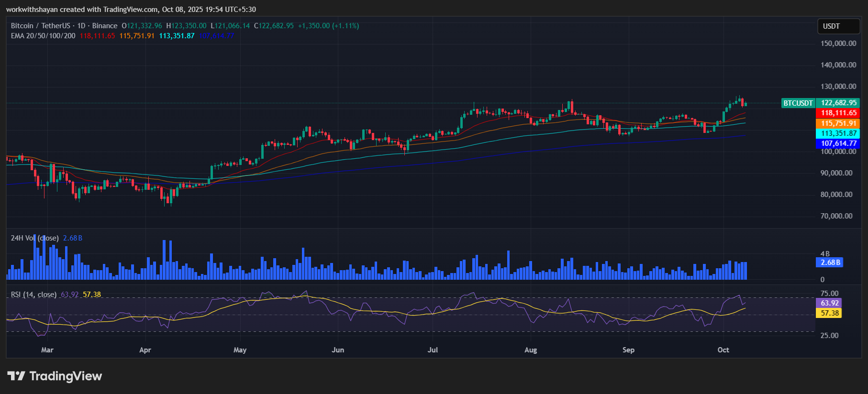Click the TradingView logo icon
The height and width of the screenshot is (394, 868).
click(x=16, y=376)
